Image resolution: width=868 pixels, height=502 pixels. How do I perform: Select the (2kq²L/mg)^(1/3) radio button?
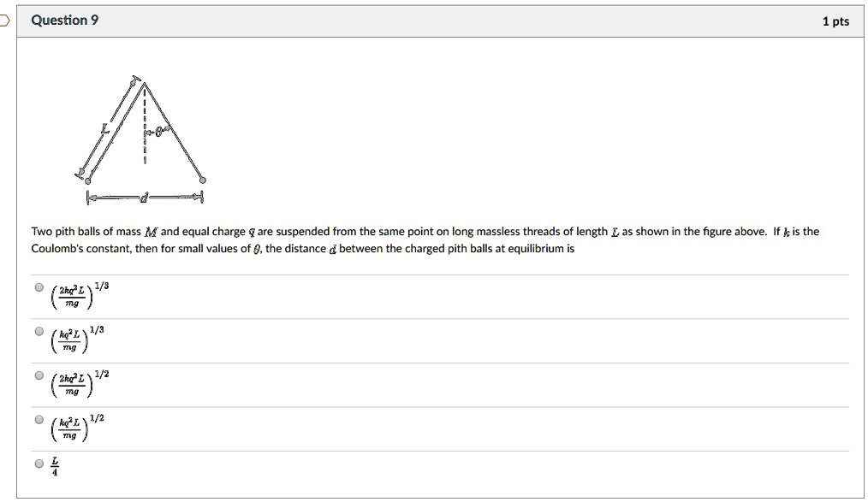[39, 286]
